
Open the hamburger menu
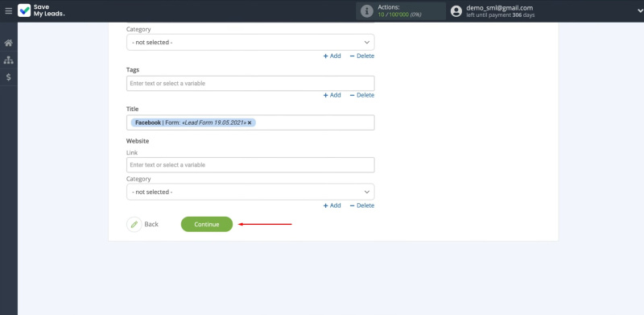[8, 10]
